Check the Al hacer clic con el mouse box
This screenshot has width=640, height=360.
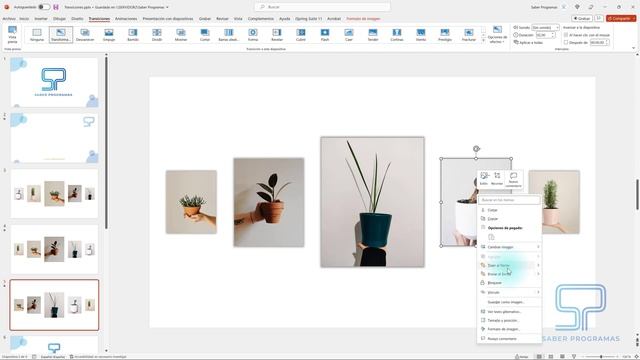[x=566, y=35]
